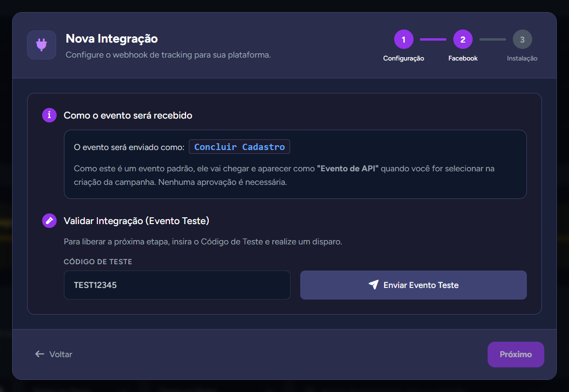The height and width of the screenshot is (392, 569).
Task: Click the Instalação step label
Action: (522, 59)
